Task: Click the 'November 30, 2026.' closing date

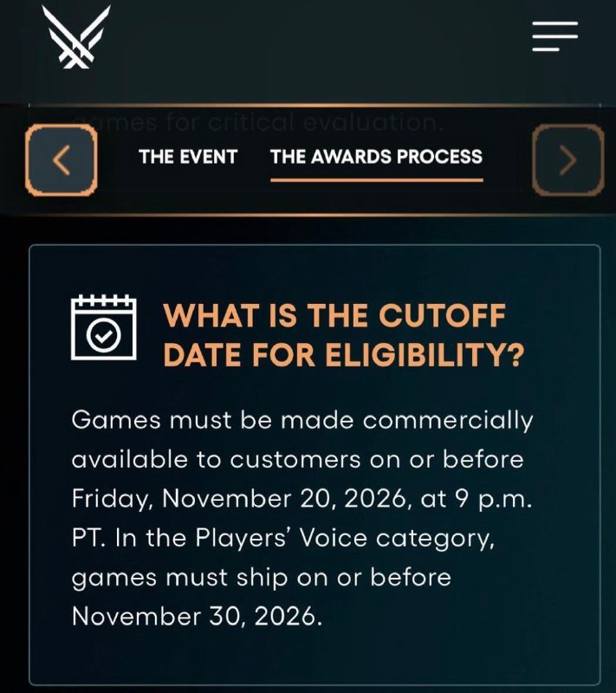Action: click(x=197, y=617)
